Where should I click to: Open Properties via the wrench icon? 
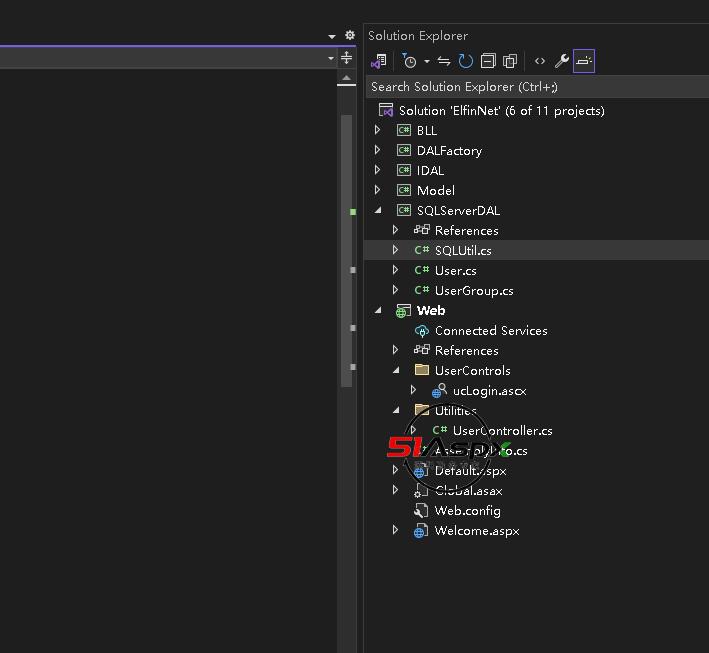562,61
